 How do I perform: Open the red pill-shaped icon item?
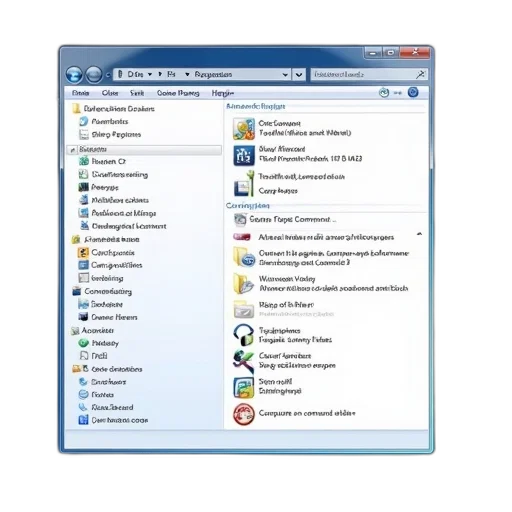pyautogui.click(x=242, y=237)
